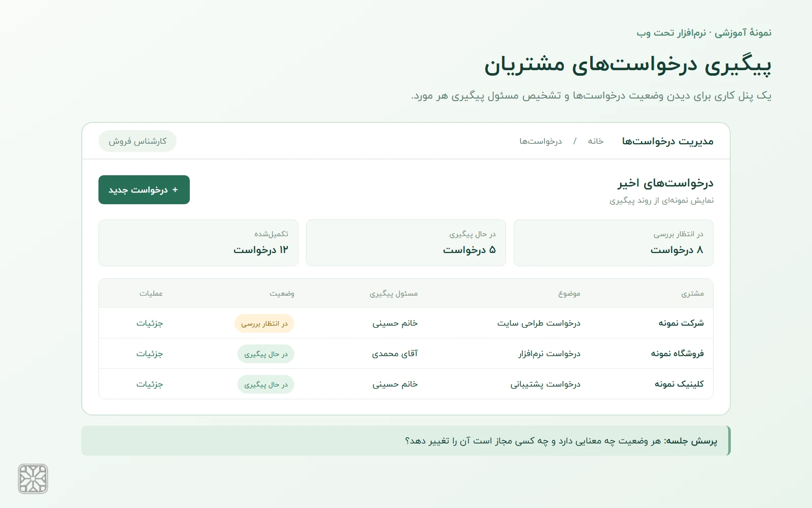Open the «درخواست‌ها» breadcrumb item
The width and height of the screenshot is (812, 508).
tap(540, 141)
